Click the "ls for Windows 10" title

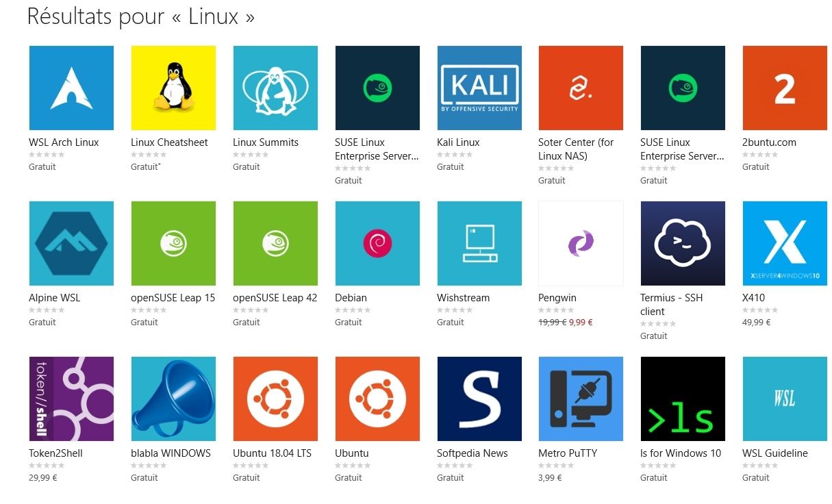coord(681,453)
